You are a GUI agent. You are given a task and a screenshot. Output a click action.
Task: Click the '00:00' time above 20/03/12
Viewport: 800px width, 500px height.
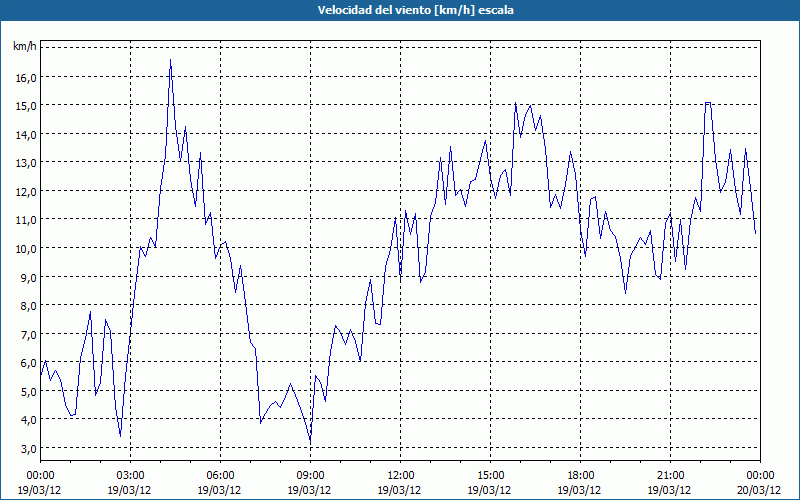(760, 476)
